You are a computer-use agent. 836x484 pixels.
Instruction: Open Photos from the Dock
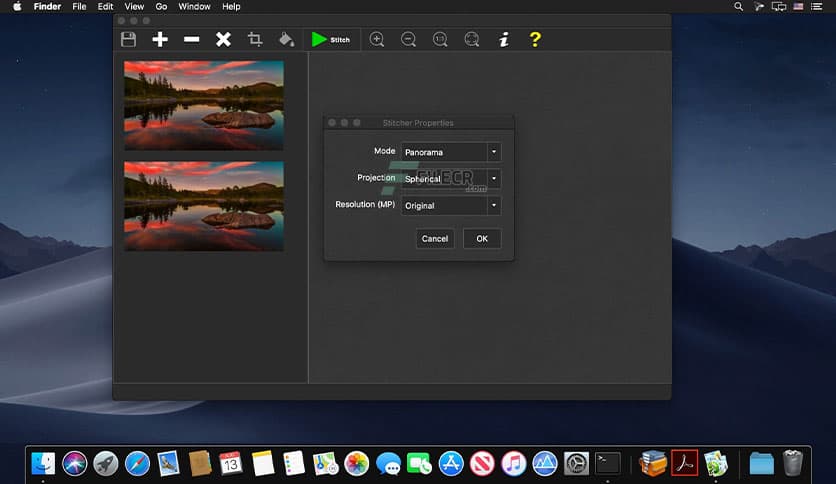point(357,463)
